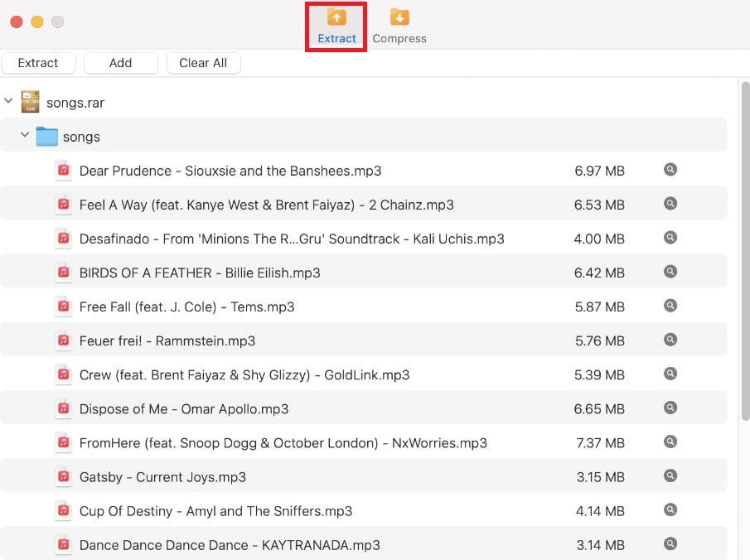Screen dimensions: 750x560
Task: Click the music file icon for BIRDS OF A FEATHER
Action: 63,272
